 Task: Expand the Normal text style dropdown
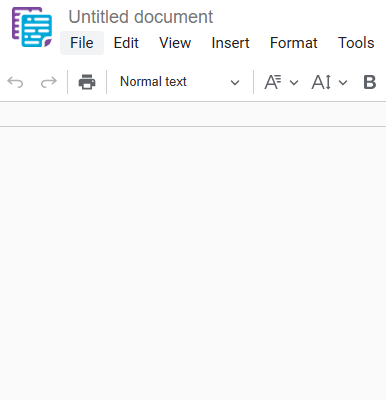click(179, 82)
